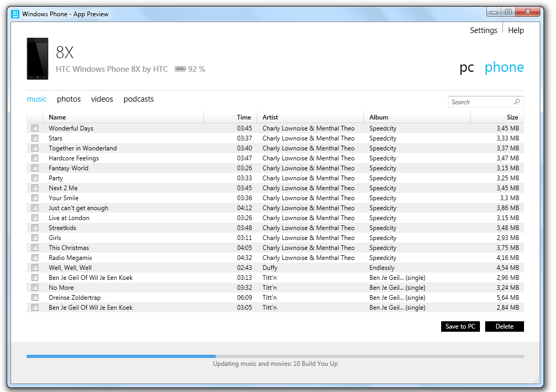Click the time 06:09

pos(244,297)
